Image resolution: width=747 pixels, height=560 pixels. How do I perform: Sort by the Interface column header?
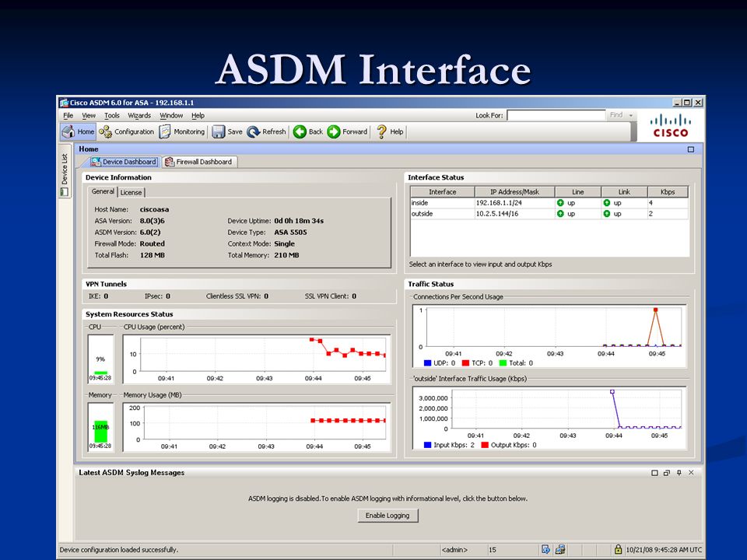443,192
